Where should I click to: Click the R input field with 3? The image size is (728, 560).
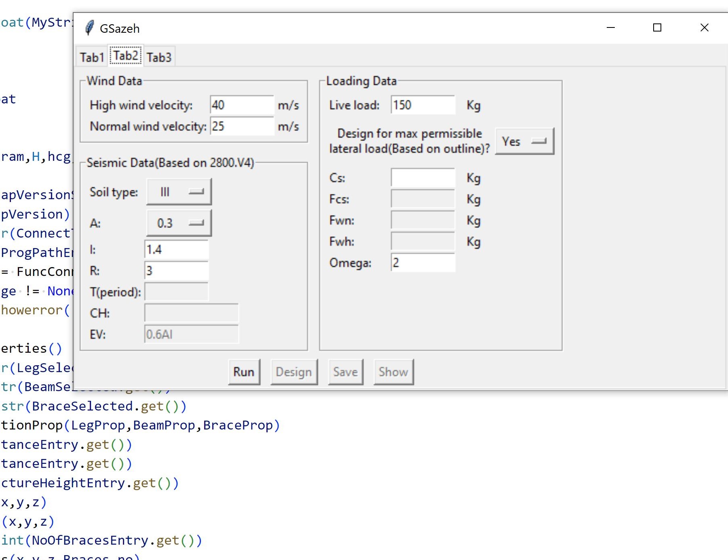coord(176,270)
